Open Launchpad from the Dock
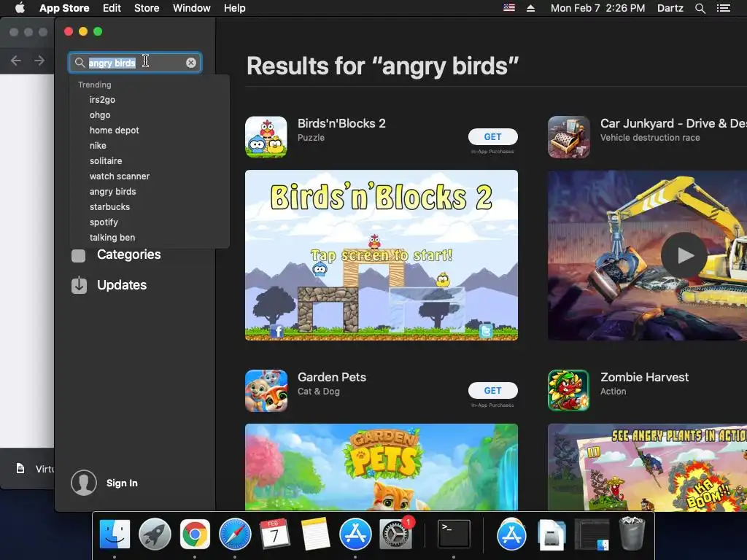747x560 pixels. tap(155, 534)
